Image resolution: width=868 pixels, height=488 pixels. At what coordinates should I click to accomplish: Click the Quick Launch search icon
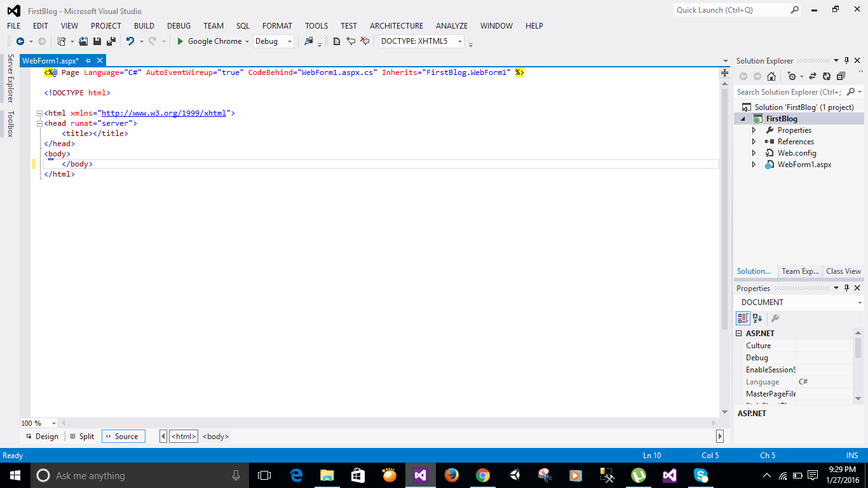pyautogui.click(x=794, y=10)
